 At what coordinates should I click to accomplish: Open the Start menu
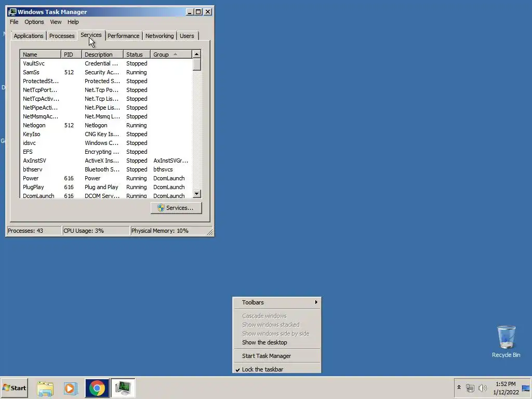click(x=14, y=388)
